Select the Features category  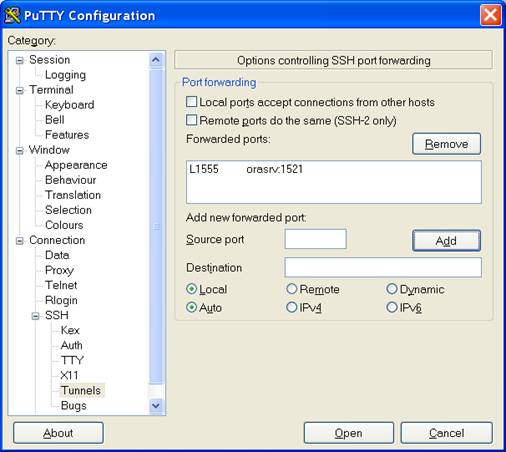pyautogui.click(x=67, y=135)
